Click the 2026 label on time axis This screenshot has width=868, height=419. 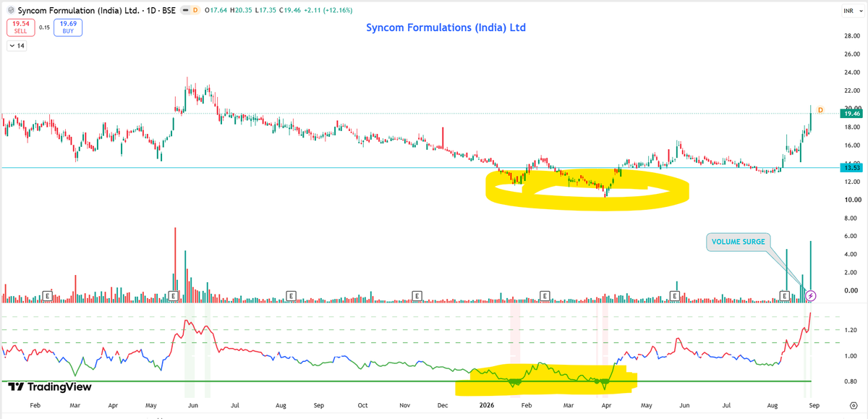point(488,407)
